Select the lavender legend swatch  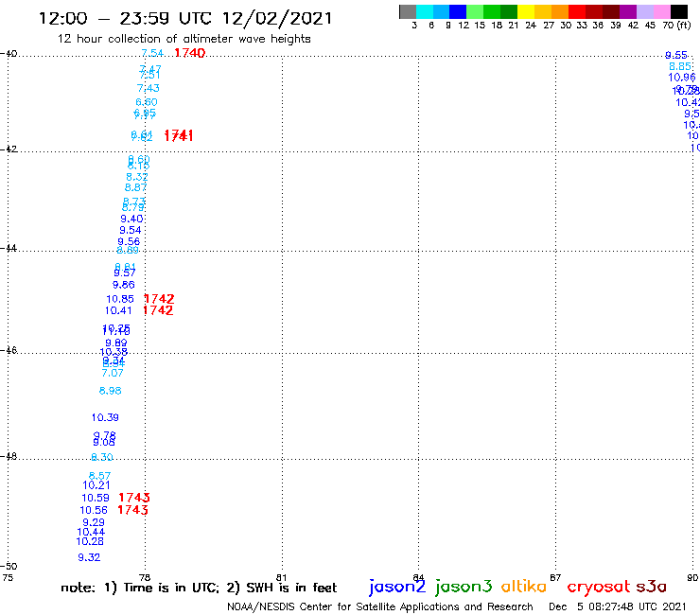coord(644,11)
